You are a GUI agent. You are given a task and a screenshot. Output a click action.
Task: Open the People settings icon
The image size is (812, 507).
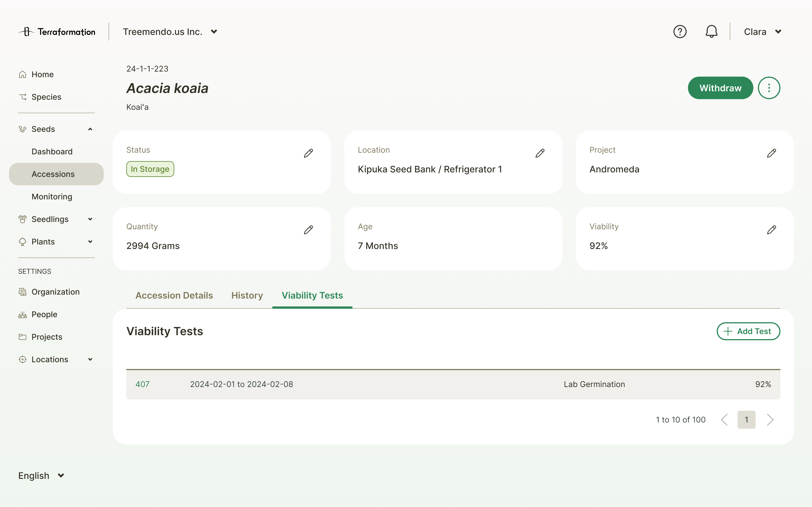[22, 314]
